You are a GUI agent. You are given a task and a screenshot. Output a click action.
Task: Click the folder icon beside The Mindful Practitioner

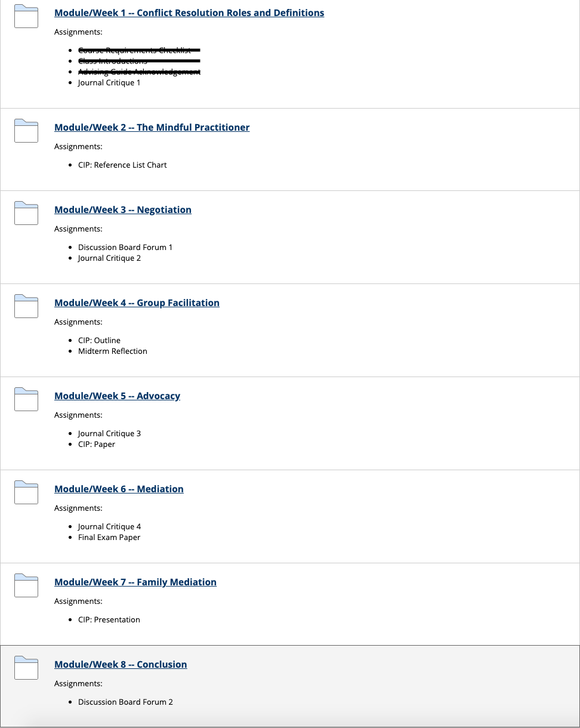coord(26,131)
